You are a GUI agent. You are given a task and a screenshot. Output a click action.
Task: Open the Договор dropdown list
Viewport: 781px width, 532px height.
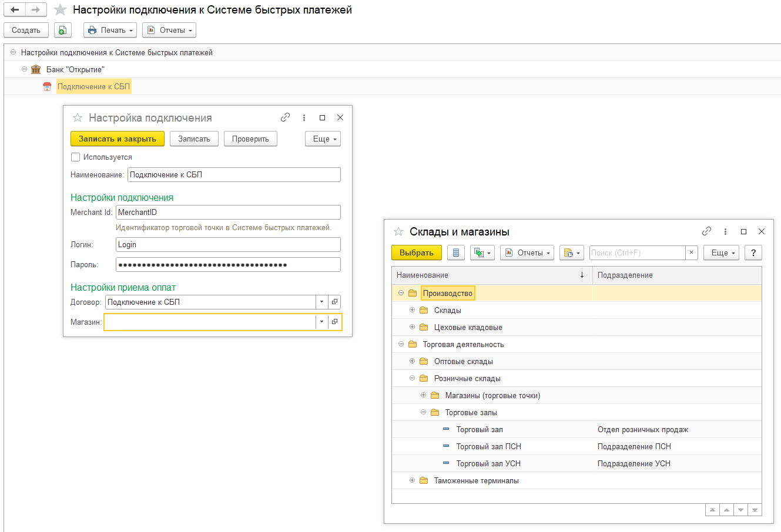click(321, 302)
